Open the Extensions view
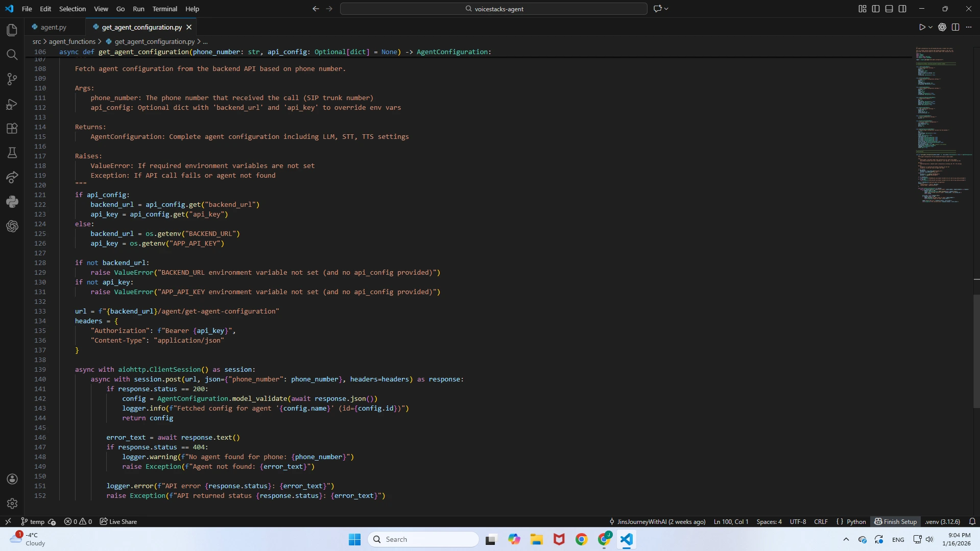The width and height of the screenshot is (980, 551). tap(12, 128)
